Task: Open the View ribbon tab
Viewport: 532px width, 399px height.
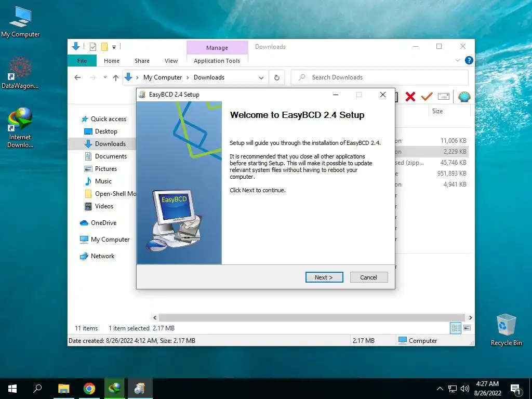Action: point(171,61)
